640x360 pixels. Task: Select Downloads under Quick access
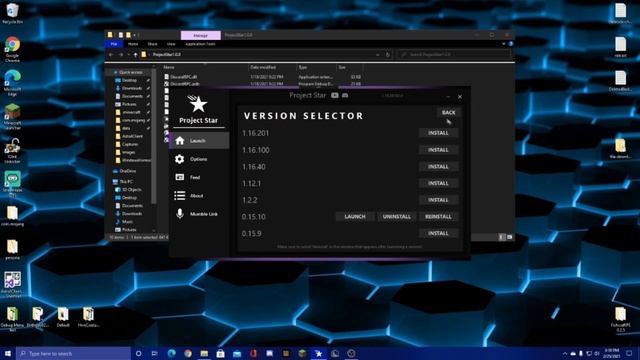132,88
